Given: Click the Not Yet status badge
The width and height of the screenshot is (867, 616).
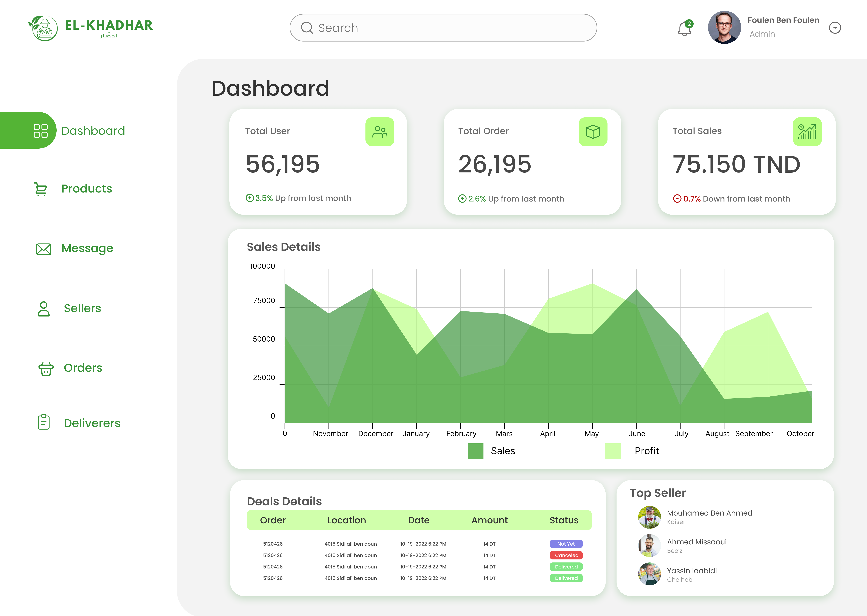Looking at the screenshot, I should point(566,544).
